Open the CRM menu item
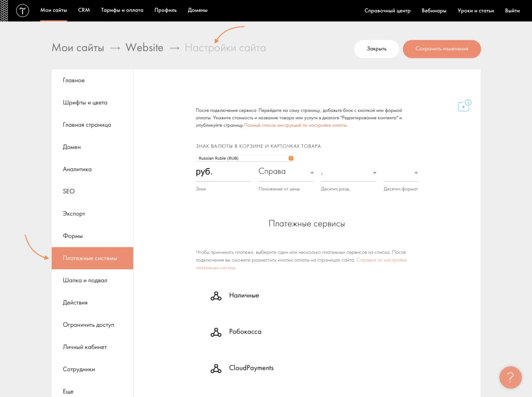 click(84, 10)
